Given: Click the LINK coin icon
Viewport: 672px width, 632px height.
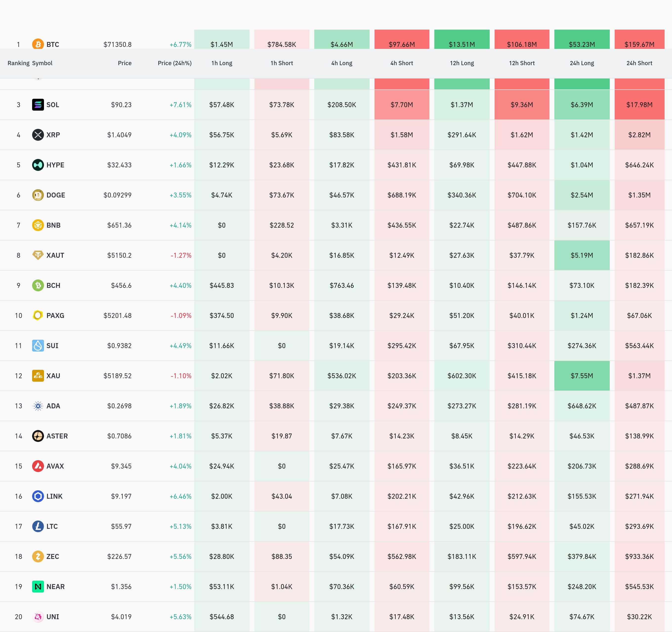Looking at the screenshot, I should pos(38,496).
